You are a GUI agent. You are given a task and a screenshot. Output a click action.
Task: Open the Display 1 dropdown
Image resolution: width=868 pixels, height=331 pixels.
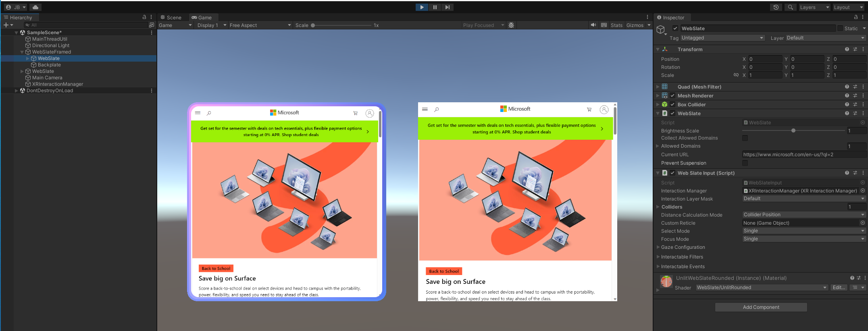click(212, 25)
